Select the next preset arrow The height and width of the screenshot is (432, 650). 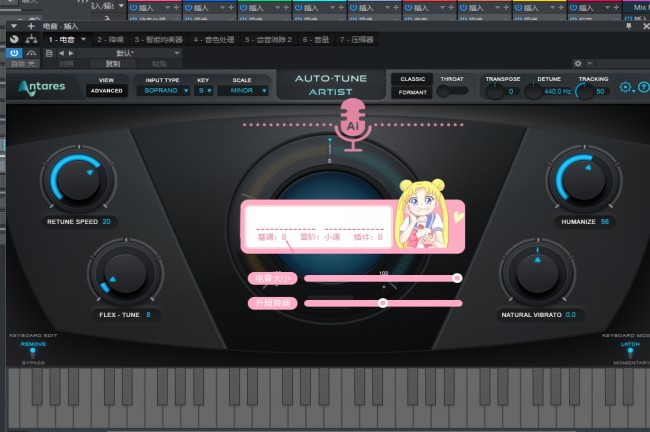[71, 53]
